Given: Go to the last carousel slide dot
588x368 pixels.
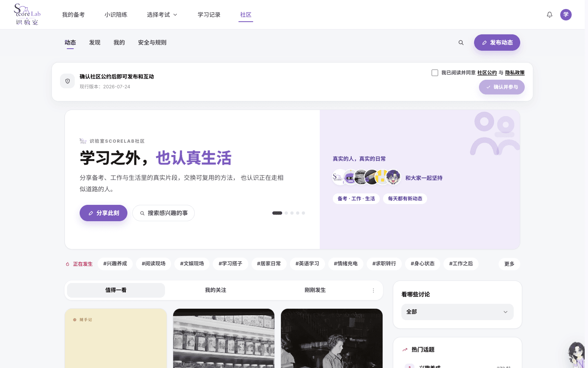Looking at the screenshot, I should point(303,213).
